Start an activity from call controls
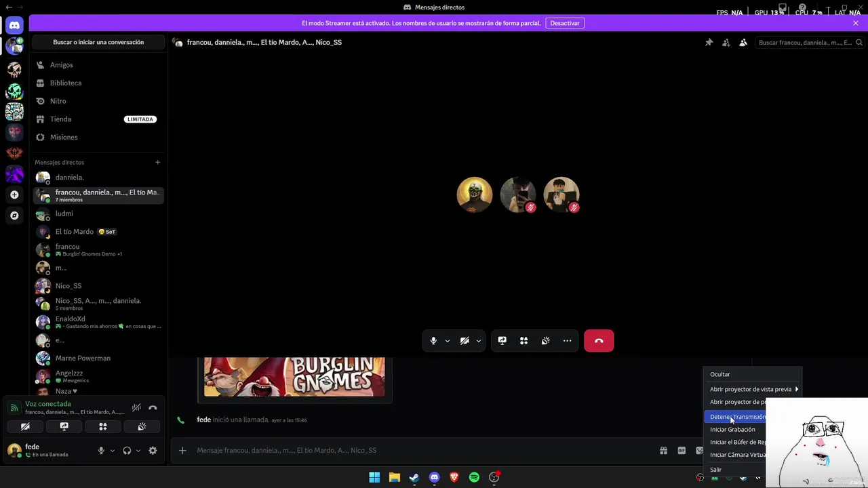868x488 pixels. point(524,341)
